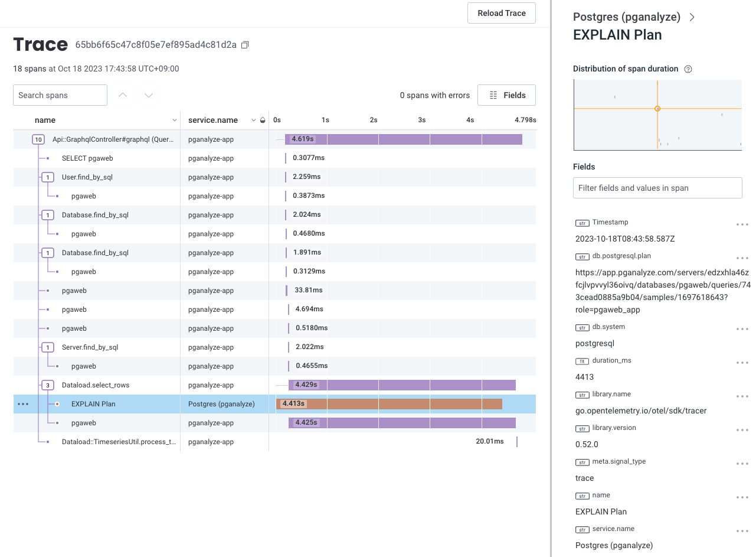This screenshot has width=756, height=557.
Task: Open the pganalyze plan URL value
Action: click(663, 291)
